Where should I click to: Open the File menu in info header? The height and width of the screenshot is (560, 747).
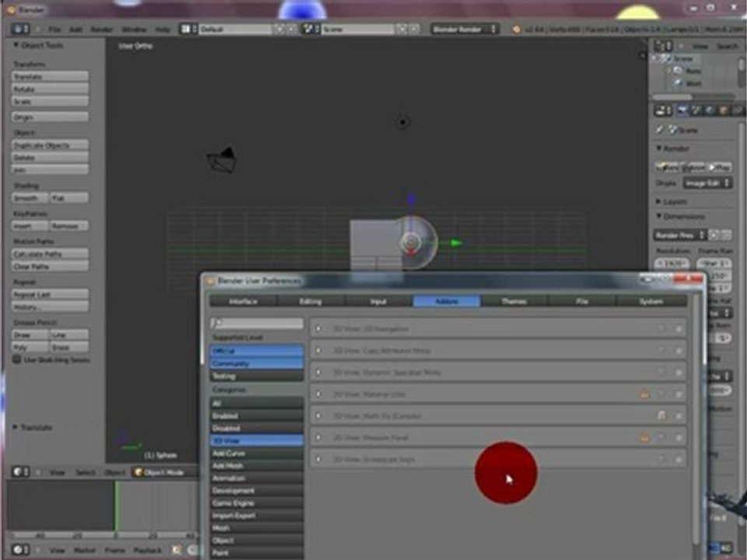click(x=54, y=30)
